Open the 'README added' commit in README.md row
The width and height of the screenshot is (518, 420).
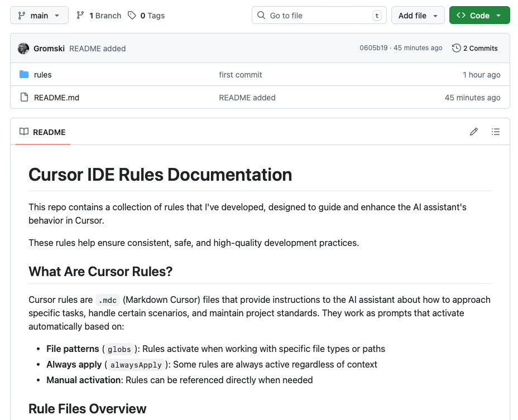pyautogui.click(x=247, y=98)
